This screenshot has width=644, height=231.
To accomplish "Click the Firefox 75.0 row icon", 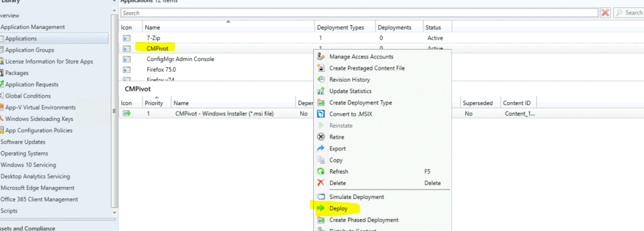I will (127, 69).
